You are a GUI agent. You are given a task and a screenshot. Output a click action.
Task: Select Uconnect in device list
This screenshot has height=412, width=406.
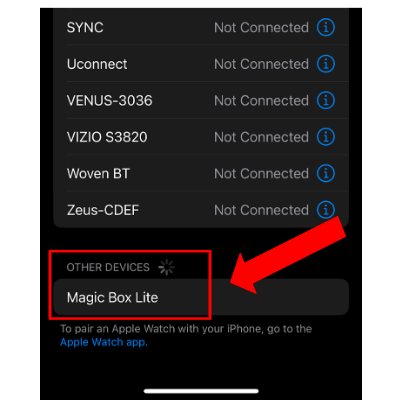201,64
